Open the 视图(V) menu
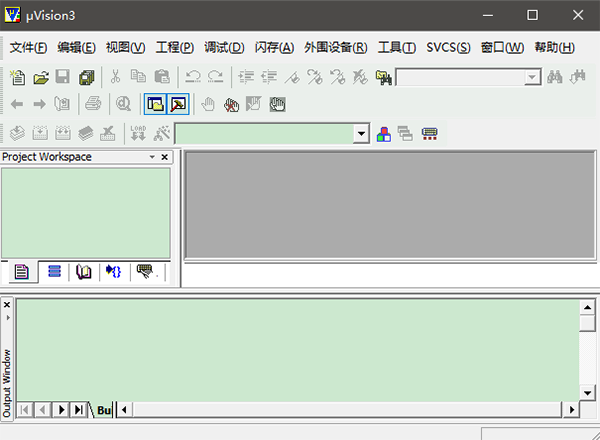 [x=126, y=47]
